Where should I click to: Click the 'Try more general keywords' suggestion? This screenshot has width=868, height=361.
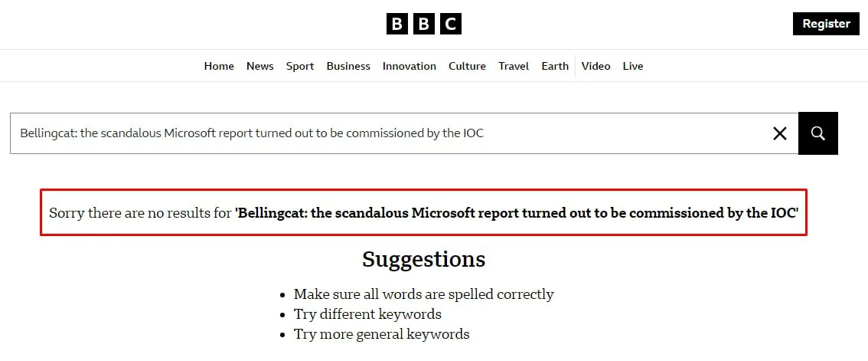tap(381, 334)
